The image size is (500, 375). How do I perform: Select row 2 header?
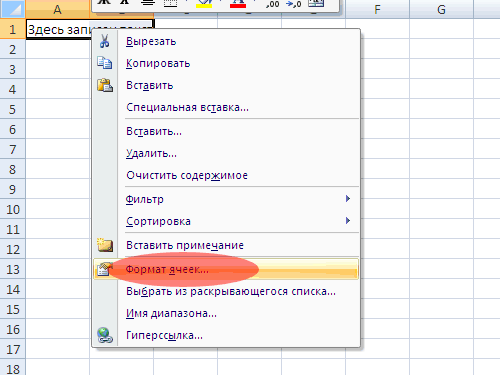(x=13, y=49)
